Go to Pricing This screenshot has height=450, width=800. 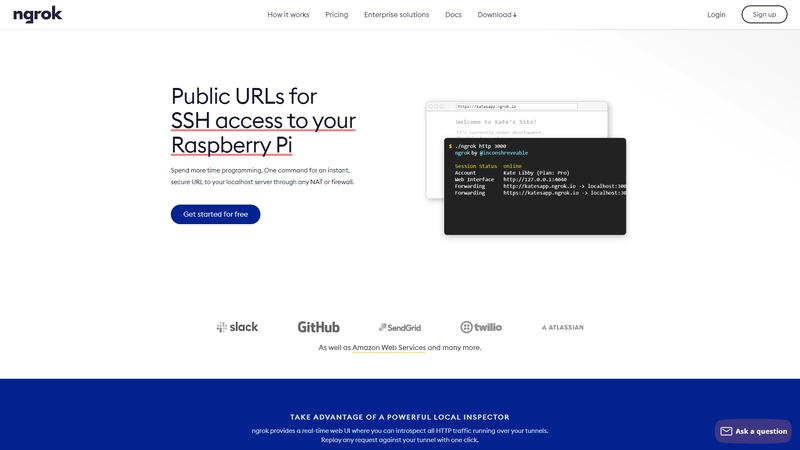[337, 15]
